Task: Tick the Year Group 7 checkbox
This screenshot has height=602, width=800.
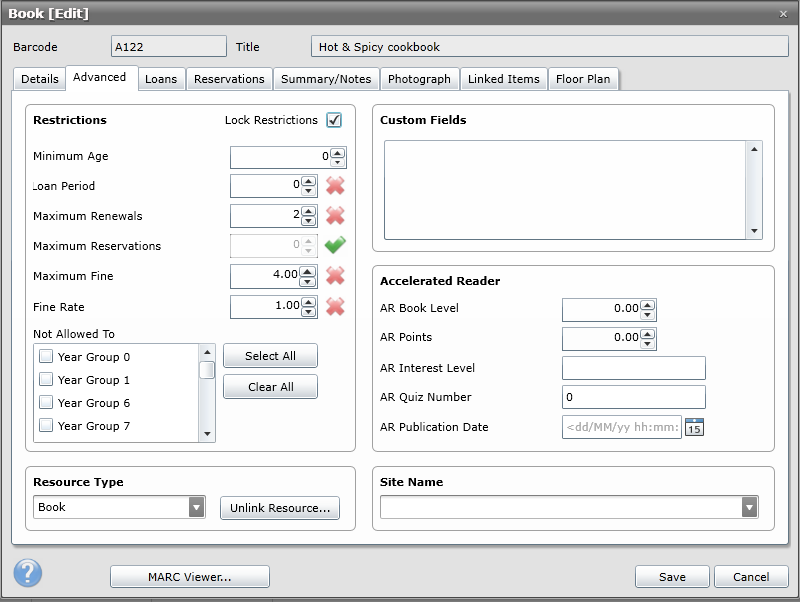Action: pos(46,425)
